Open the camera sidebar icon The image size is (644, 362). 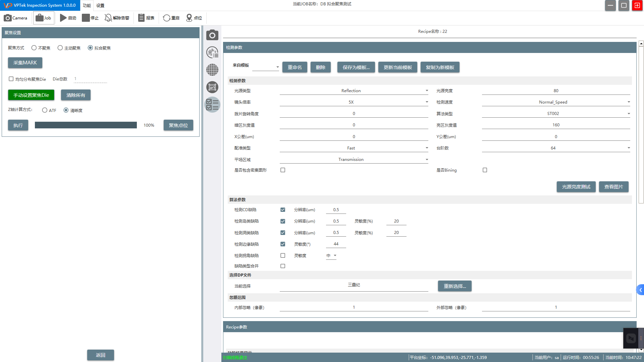click(x=212, y=35)
